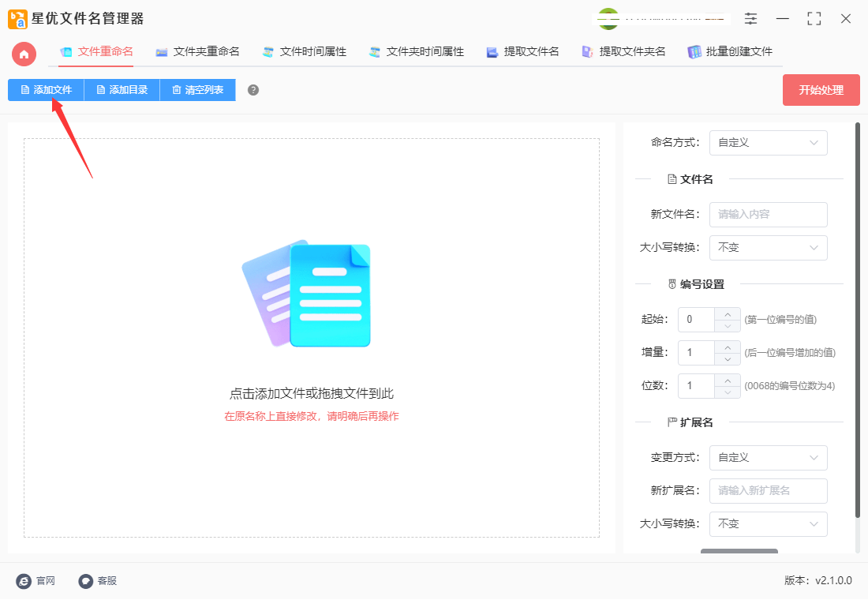This screenshot has height=600, width=868.
Task: Open the 命名方式 naming method dropdown
Action: [768, 143]
